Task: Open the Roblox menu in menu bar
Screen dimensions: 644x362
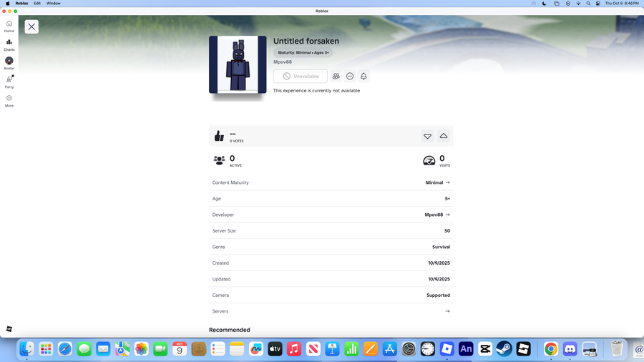Action: pyautogui.click(x=21, y=4)
